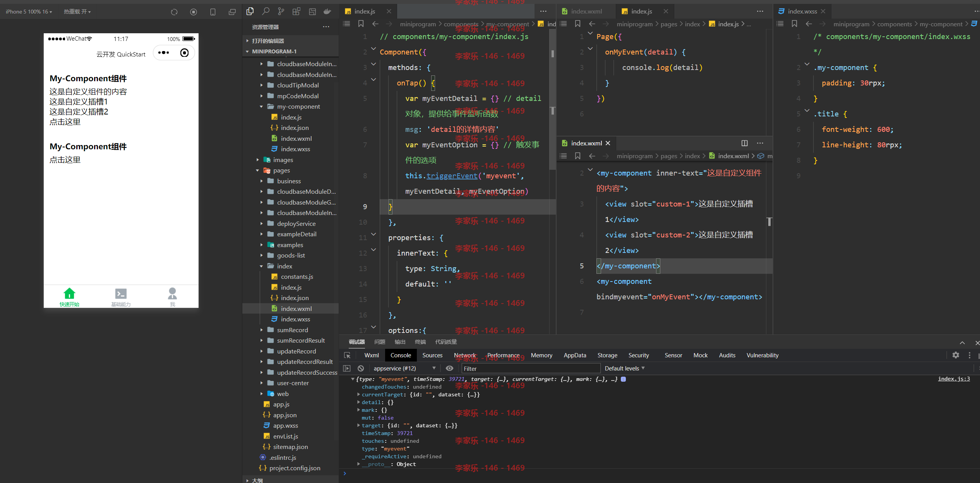Screen dimensions: 980x483
Task: Switch to the Network debugger tab
Action: [464, 355]
